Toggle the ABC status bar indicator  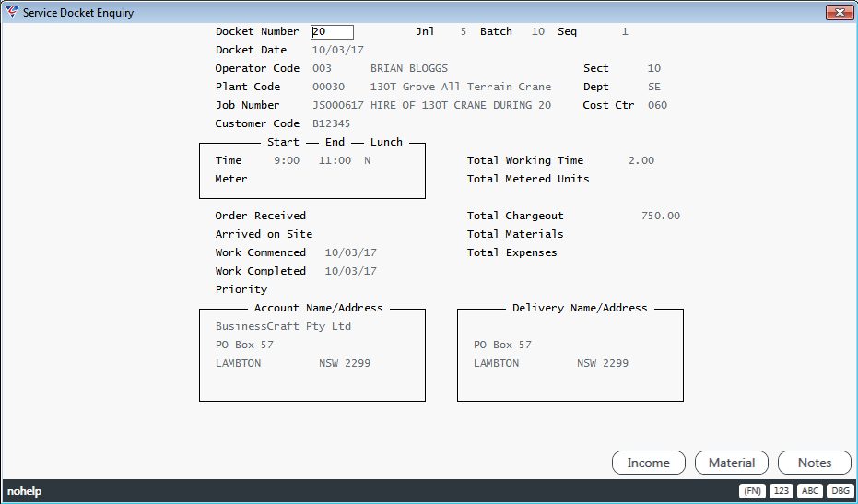(810, 491)
